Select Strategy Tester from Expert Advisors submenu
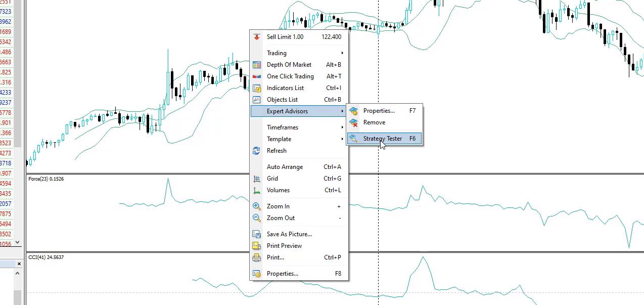Image resolution: width=644 pixels, height=305 pixels. (383, 139)
